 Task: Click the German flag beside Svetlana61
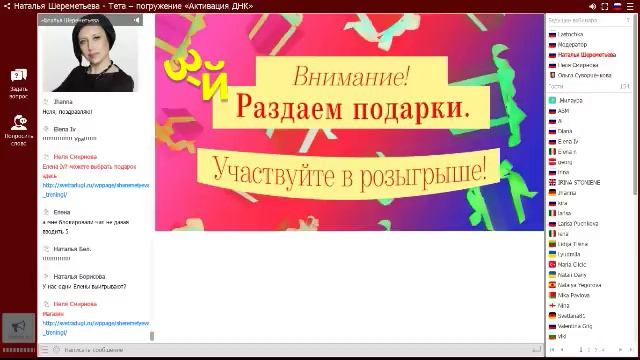pyautogui.click(x=552, y=316)
